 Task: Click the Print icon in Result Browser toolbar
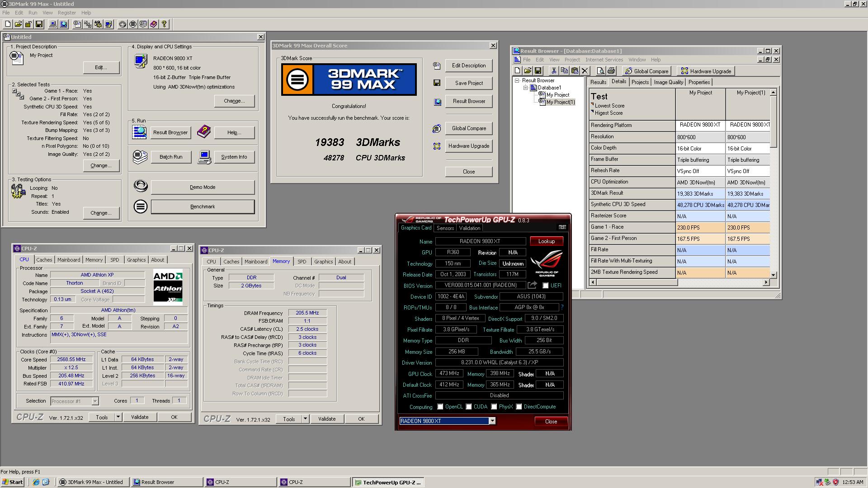tap(611, 71)
